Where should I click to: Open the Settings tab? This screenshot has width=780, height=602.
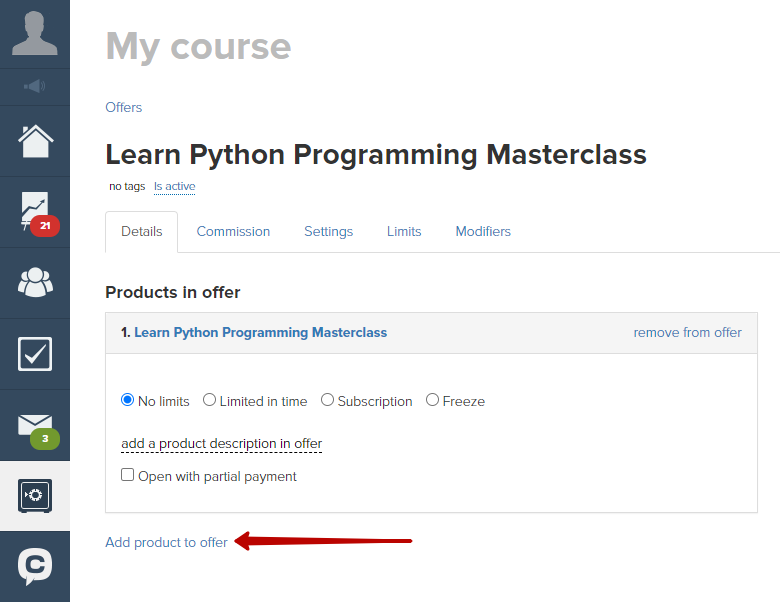[328, 231]
